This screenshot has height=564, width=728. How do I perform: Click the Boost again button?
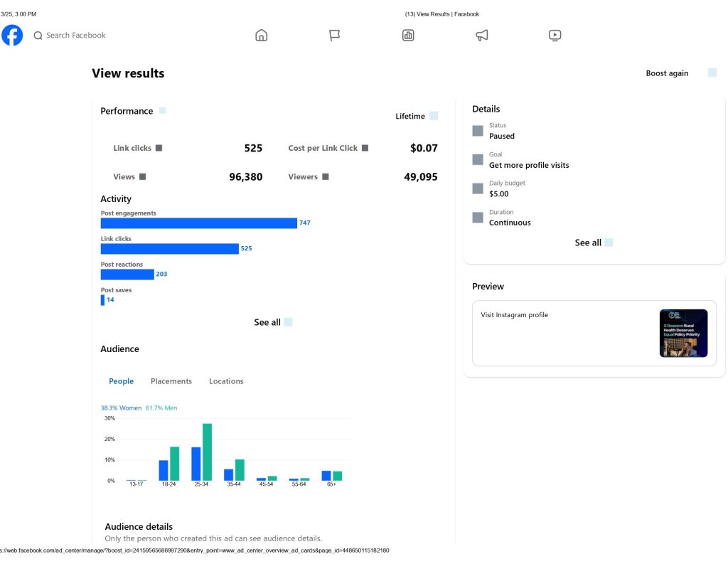[x=667, y=73]
